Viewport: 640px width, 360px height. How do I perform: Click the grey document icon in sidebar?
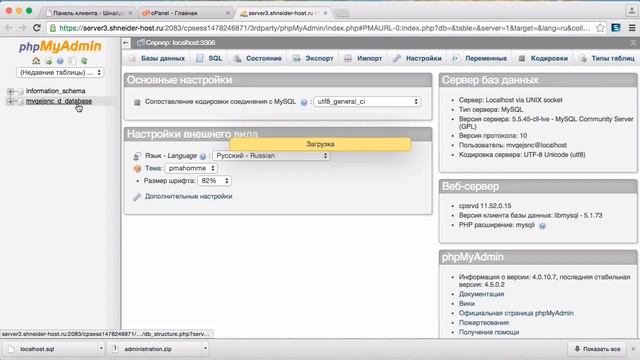72,61
